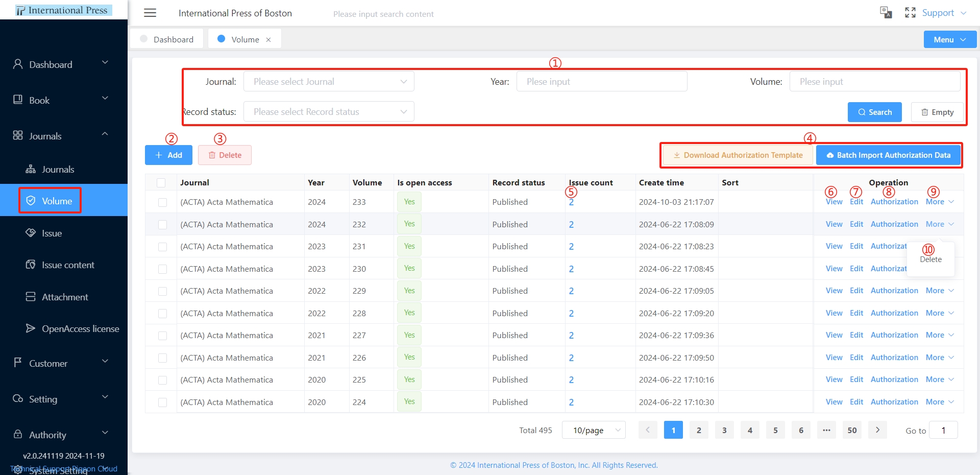This screenshot has height=475, width=980.
Task: Click the red Delete batch button
Action: 225,155
